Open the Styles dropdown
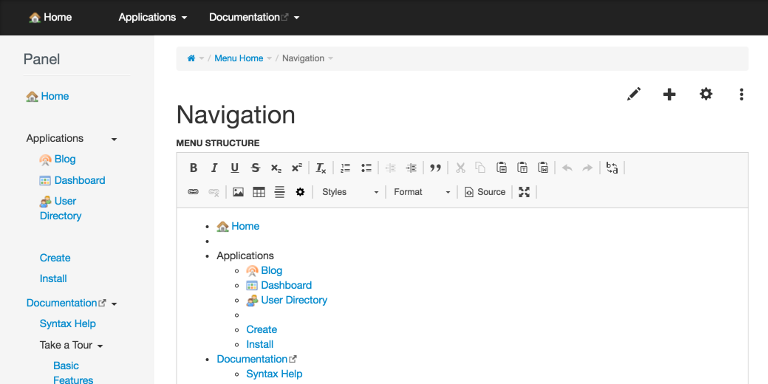 click(x=350, y=192)
